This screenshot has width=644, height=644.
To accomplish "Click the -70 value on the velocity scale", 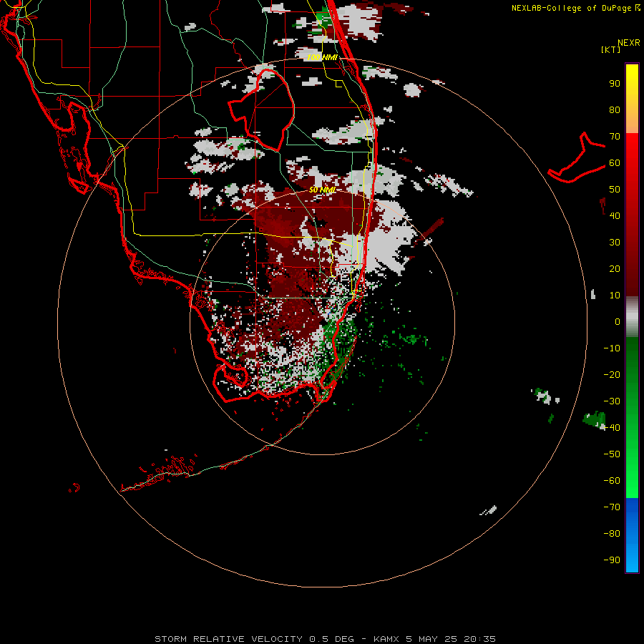I will (612, 507).
